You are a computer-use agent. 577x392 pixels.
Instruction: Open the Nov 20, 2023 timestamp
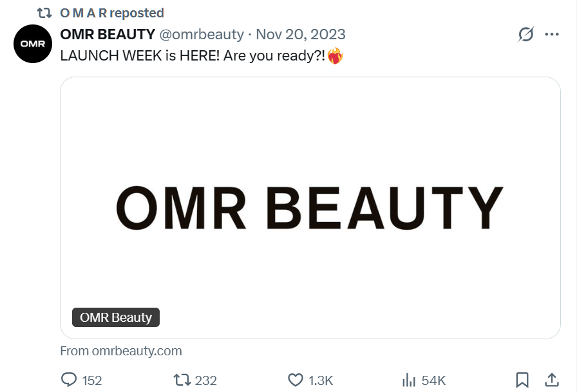301,34
